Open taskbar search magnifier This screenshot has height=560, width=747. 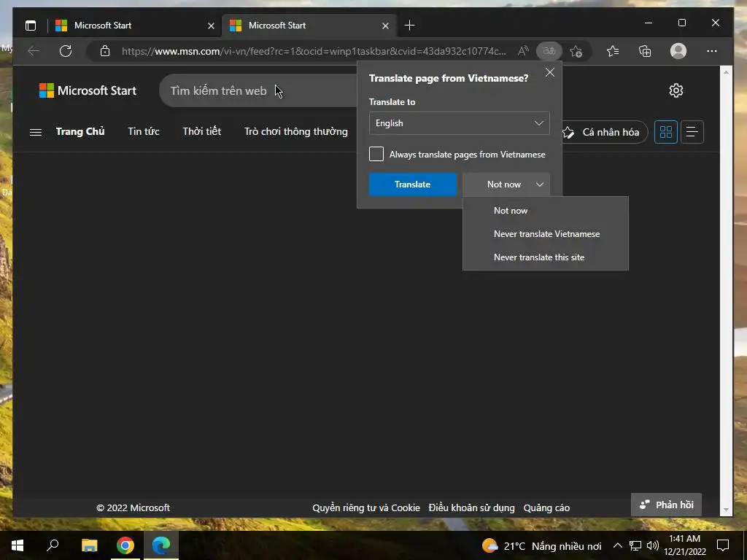[53, 545]
